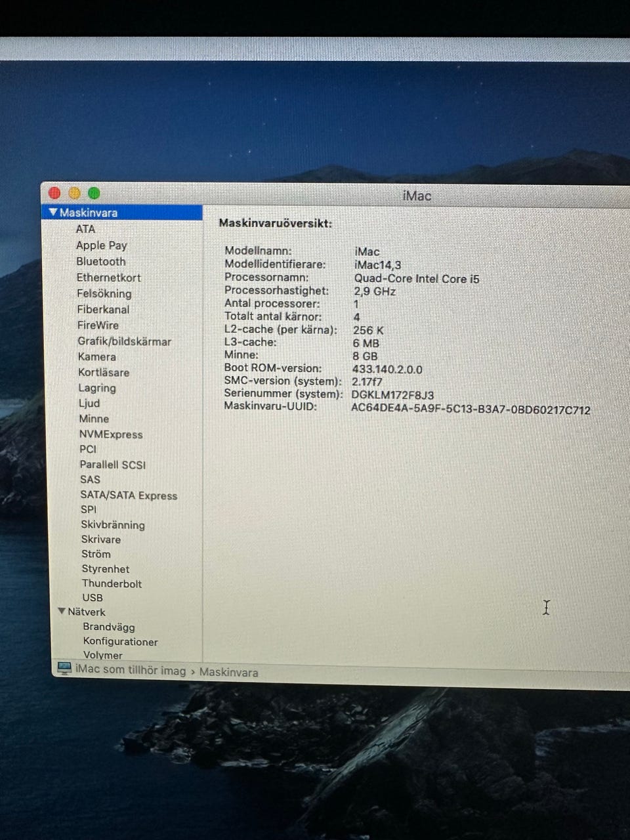Select SPI in the hardware list
The image size is (630, 840).
88,509
